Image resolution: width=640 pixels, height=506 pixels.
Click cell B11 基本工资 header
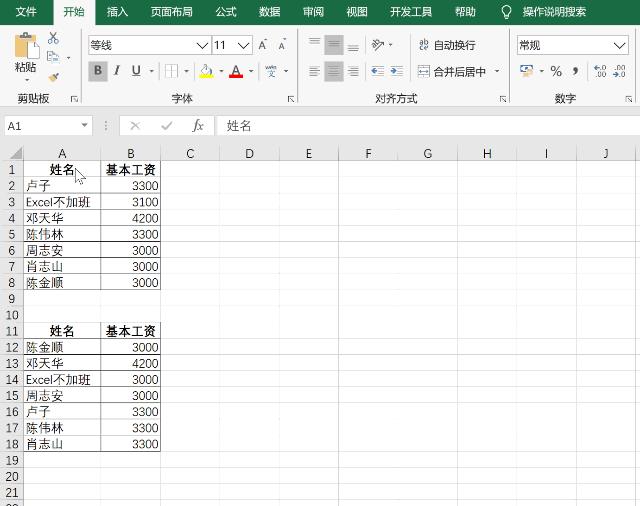(131, 331)
